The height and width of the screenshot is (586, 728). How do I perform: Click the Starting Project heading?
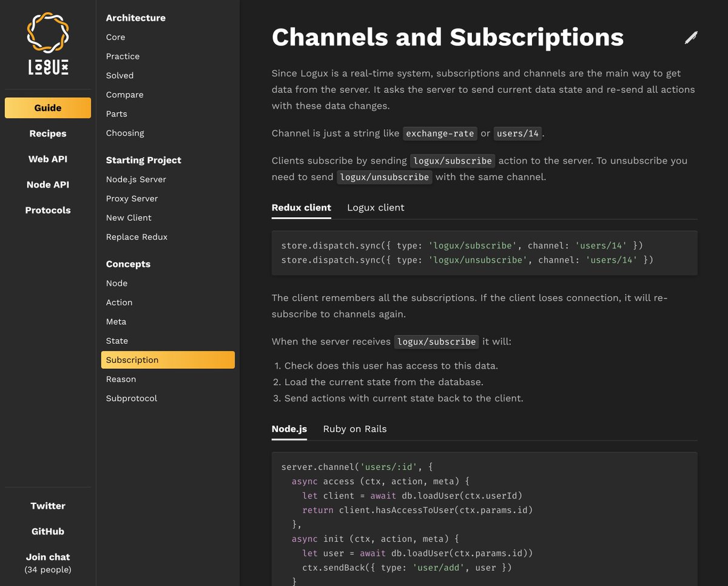[144, 160]
